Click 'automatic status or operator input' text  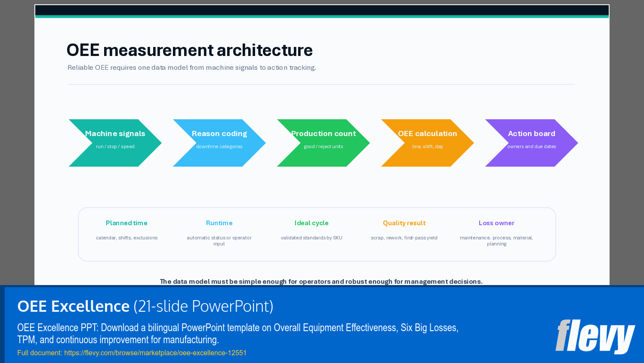point(219,241)
